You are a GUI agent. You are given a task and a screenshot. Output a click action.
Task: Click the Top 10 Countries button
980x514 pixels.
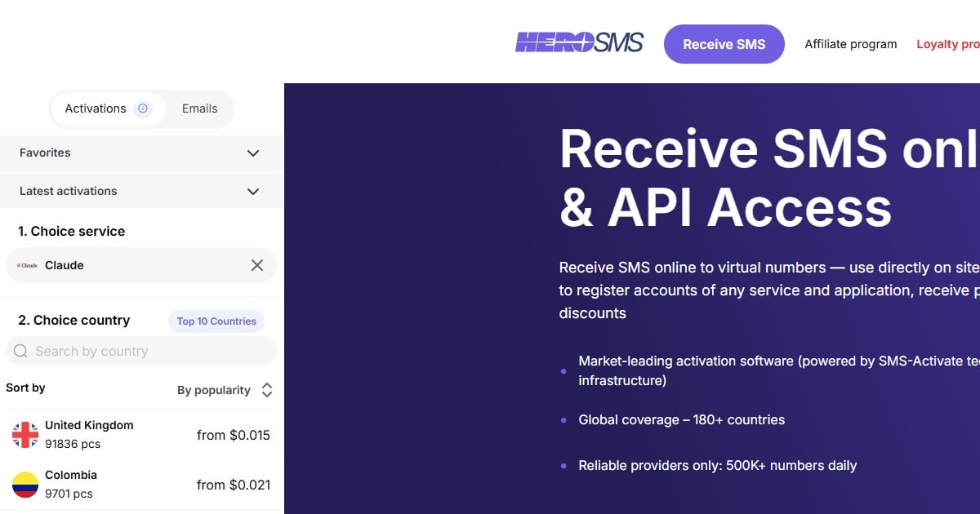click(216, 321)
